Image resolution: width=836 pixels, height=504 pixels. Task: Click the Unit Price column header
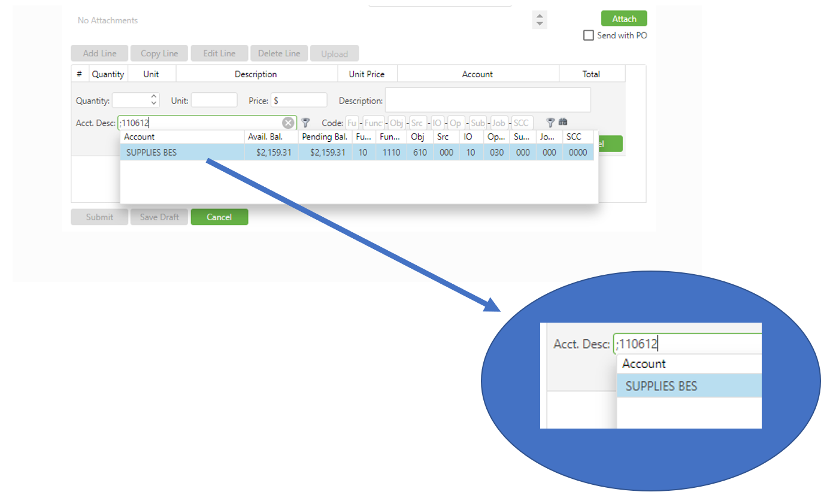click(366, 74)
